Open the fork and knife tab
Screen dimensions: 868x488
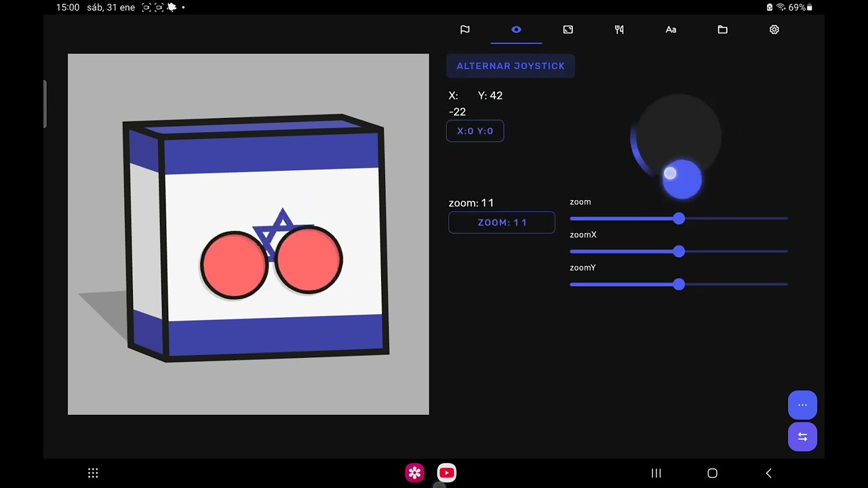(x=619, y=30)
